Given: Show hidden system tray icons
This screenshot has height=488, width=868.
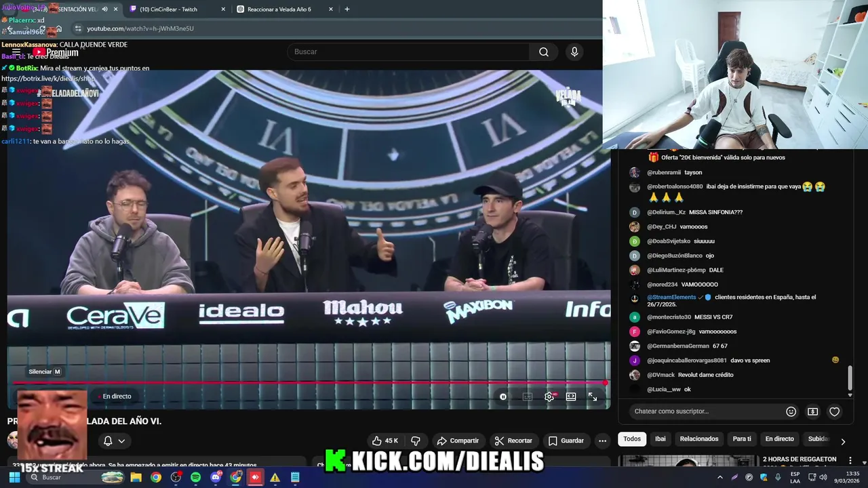Looking at the screenshot, I should coord(719,477).
